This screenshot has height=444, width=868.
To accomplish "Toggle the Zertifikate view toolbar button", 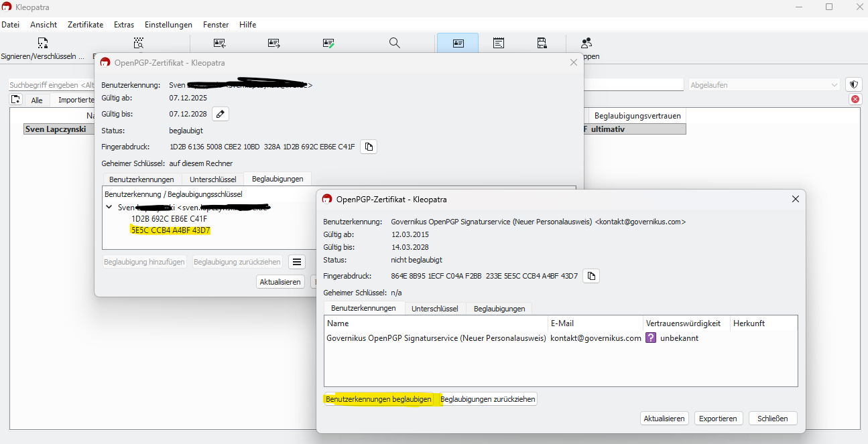I will (458, 44).
